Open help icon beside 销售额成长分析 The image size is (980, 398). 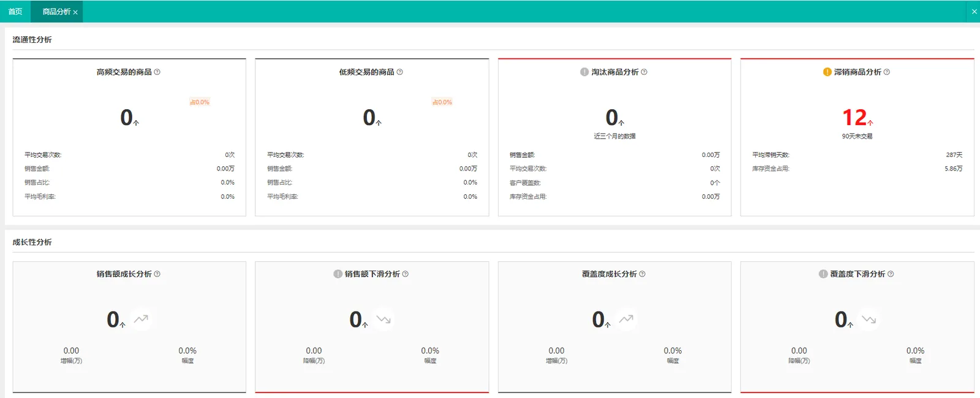[157, 274]
